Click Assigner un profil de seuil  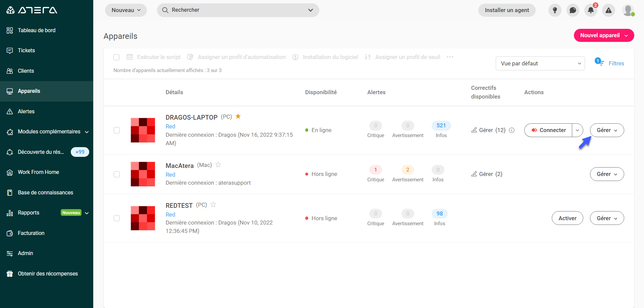pyautogui.click(x=402, y=57)
